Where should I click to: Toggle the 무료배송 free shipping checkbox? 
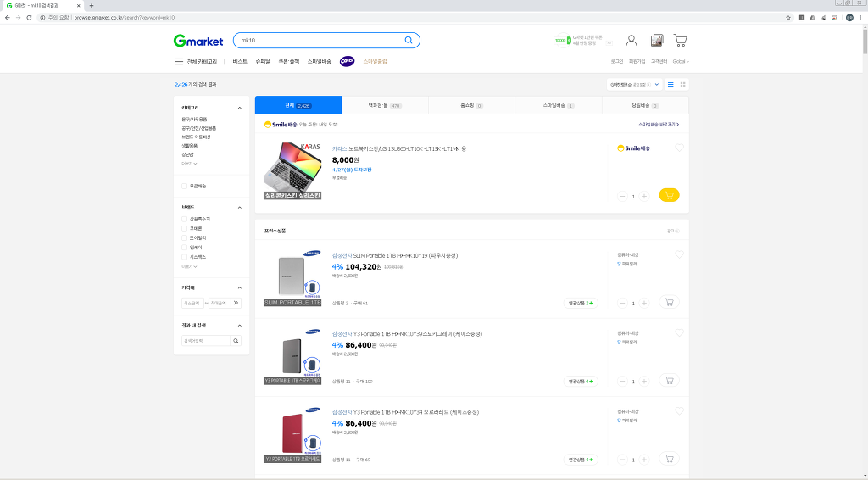(184, 186)
